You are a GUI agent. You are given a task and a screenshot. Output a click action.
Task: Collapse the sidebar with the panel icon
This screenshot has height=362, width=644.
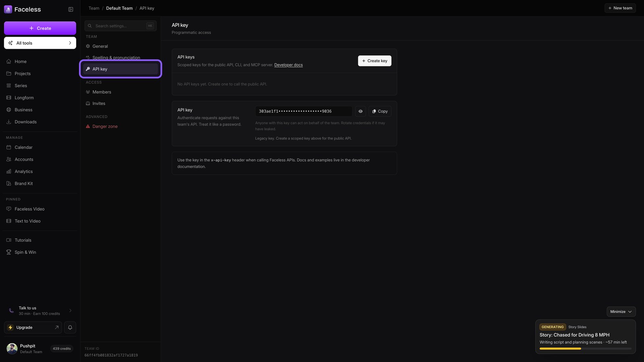pos(71,9)
